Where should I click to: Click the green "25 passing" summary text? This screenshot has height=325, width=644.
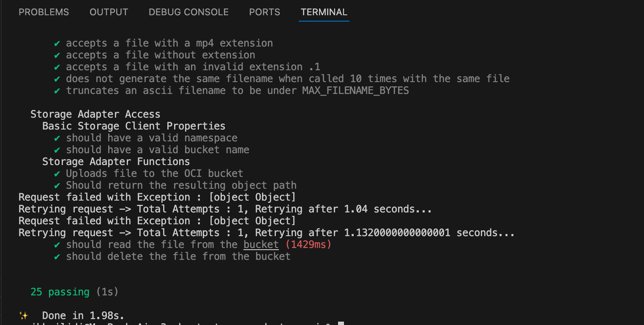[60, 292]
